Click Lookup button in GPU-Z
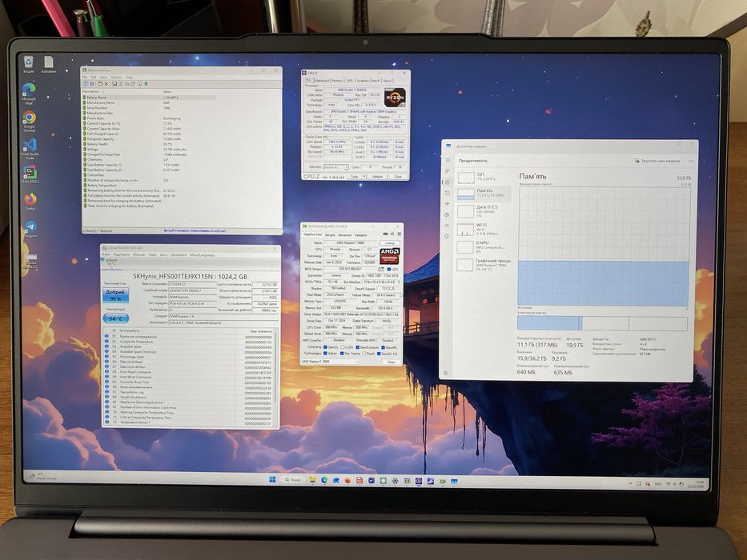Image resolution: width=747 pixels, height=560 pixels. [390, 243]
